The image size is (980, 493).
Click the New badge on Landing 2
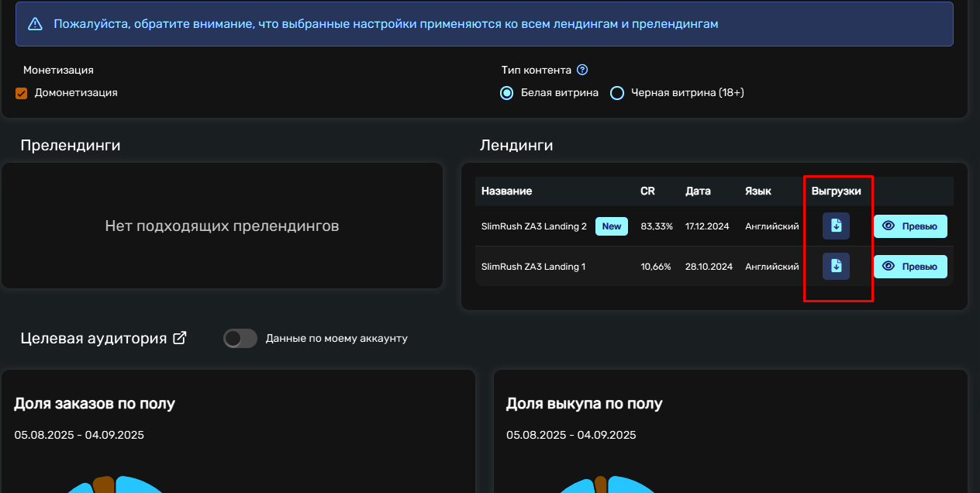click(x=612, y=226)
